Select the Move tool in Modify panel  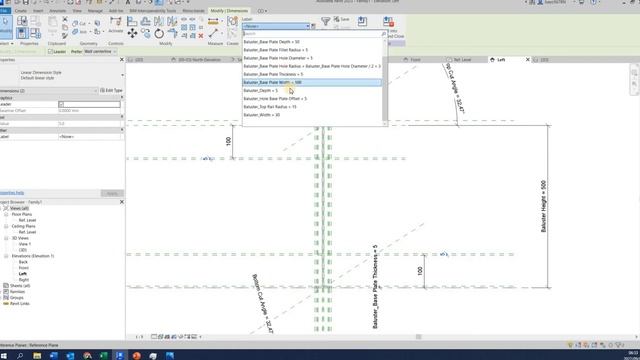pyautogui.click(x=132, y=33)
